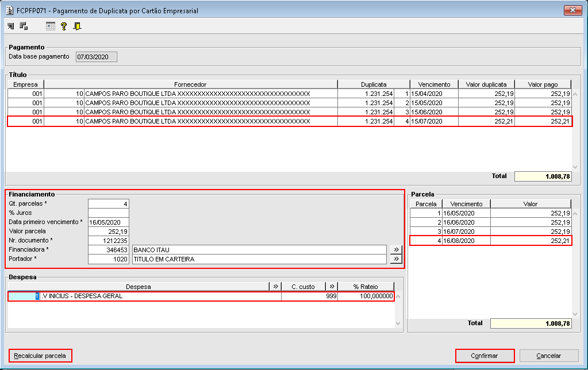
Task: Select parcela row due 16/06/2020
Action: pyautogui.click(x=490, y=222)
